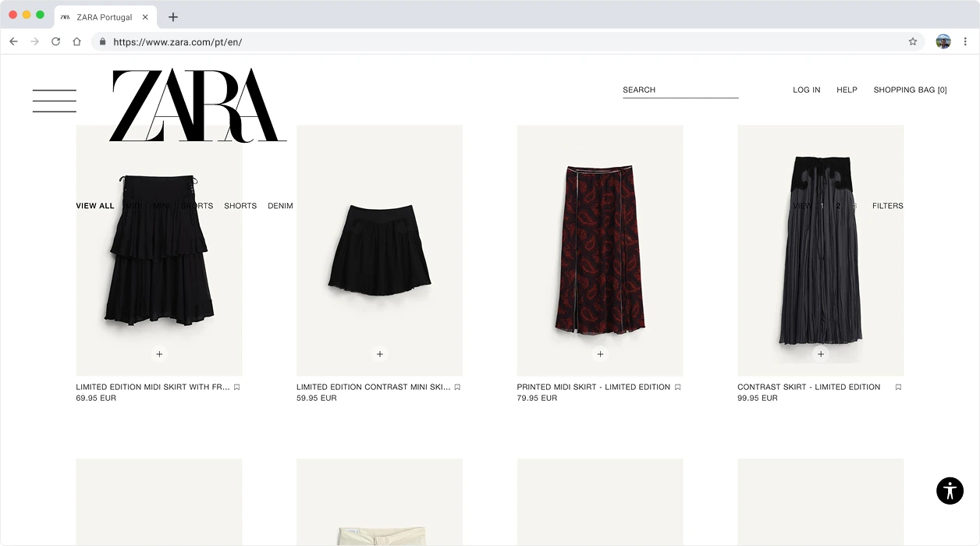This screenshot has width=980, height=546.
Task: Open the SHOPPING BAG link
Action: pos(910,90)
